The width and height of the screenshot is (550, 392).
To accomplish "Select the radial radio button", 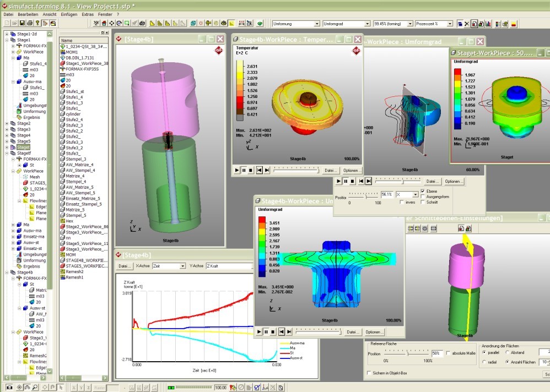I will (x=484, y=362).
